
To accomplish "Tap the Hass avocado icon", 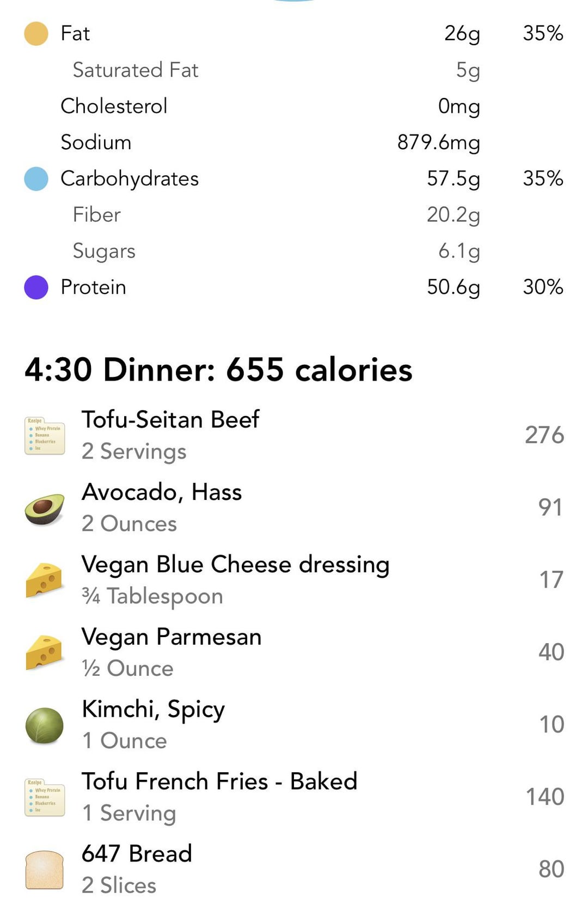I will pyautogui.click(x=45, y=509).
